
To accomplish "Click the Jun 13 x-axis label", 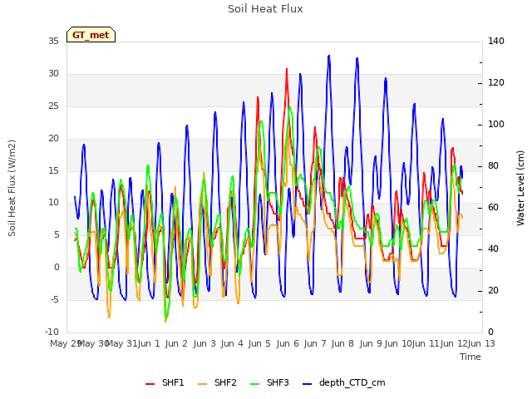I will coord(481,343).
